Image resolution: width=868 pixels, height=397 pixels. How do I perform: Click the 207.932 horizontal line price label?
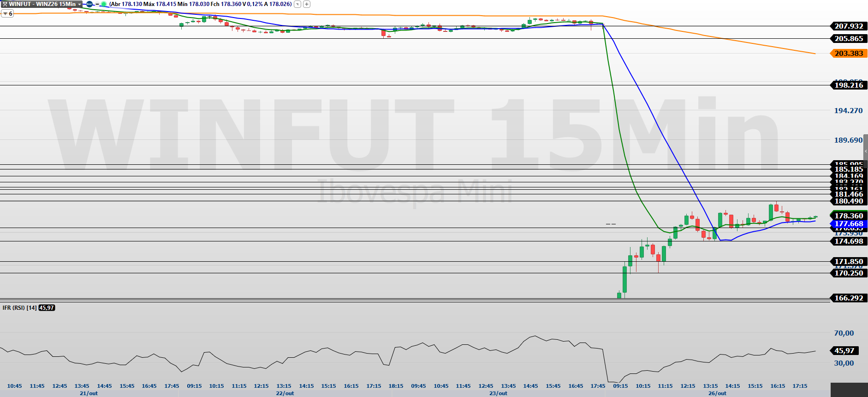[849, 26]
